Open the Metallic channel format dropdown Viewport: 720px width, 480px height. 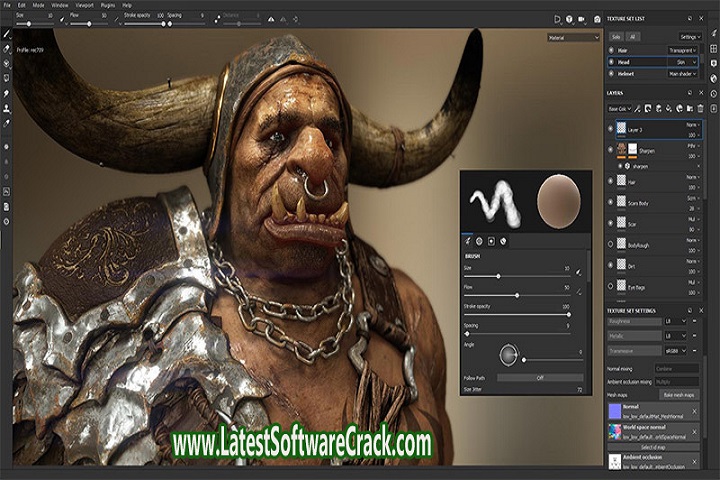(675, 336)
